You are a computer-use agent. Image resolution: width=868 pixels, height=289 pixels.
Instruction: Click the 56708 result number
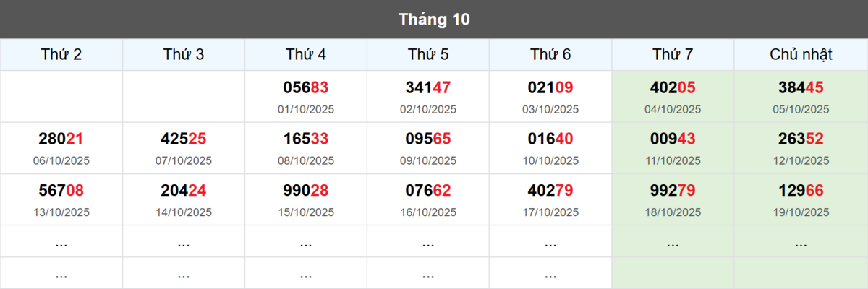pos(61,191)
